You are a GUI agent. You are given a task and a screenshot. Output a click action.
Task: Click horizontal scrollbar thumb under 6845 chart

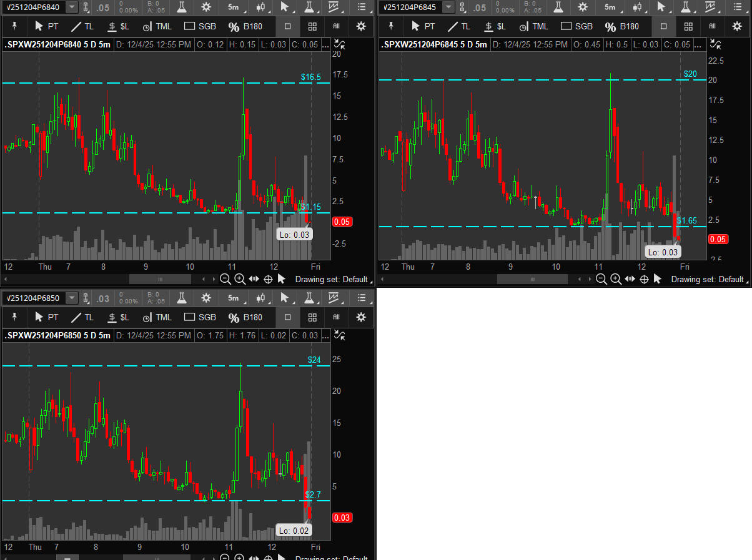[532, 279]
